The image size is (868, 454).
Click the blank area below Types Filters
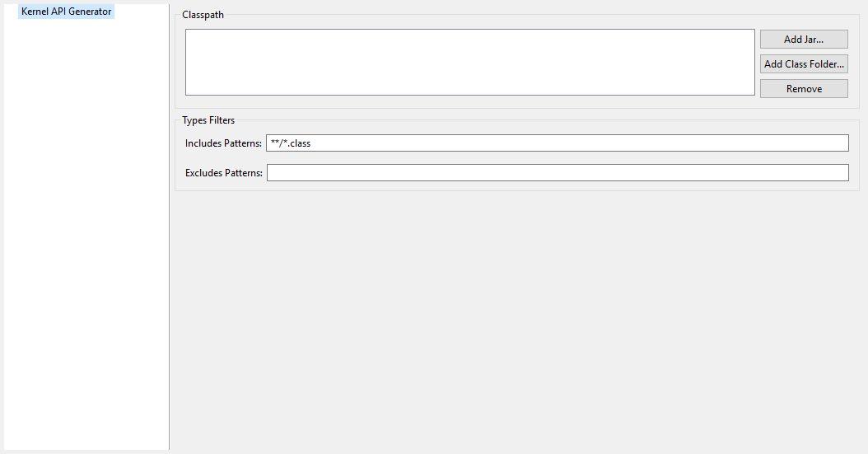517,321
